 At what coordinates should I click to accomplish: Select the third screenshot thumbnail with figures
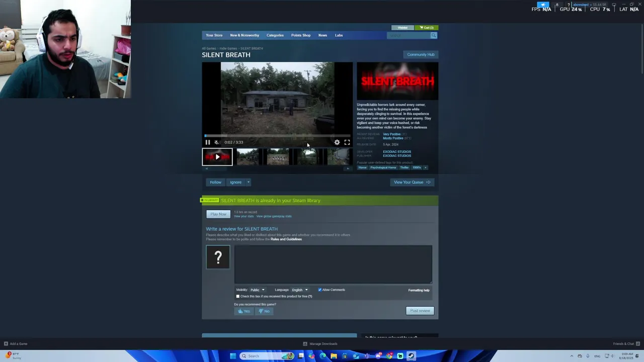278,157
